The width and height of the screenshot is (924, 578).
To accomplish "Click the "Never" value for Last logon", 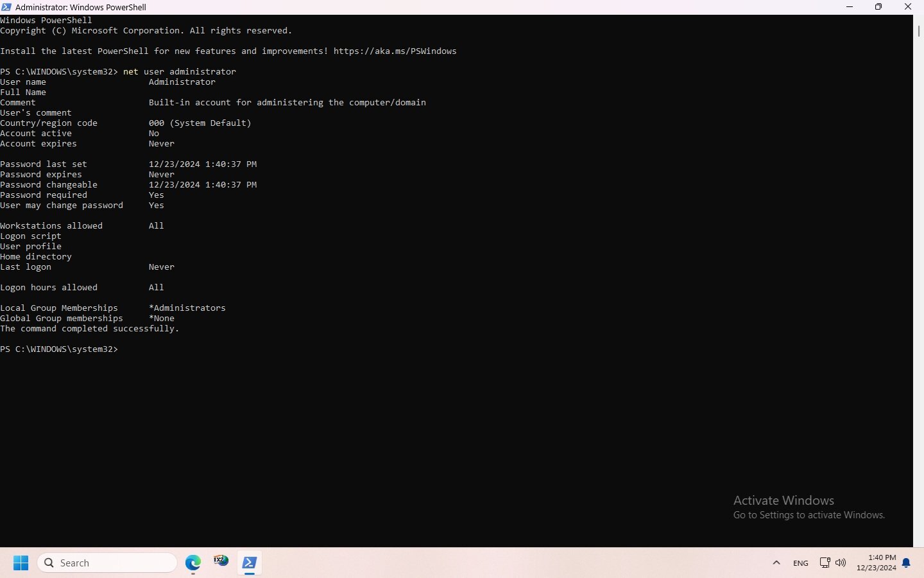I will tap(162, 267).
